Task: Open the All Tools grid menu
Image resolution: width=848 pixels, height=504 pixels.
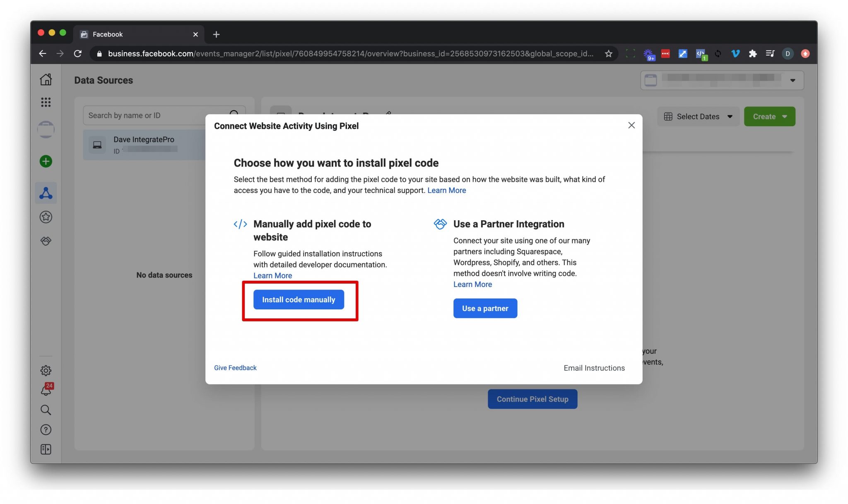Action: [x=46, y=102]
